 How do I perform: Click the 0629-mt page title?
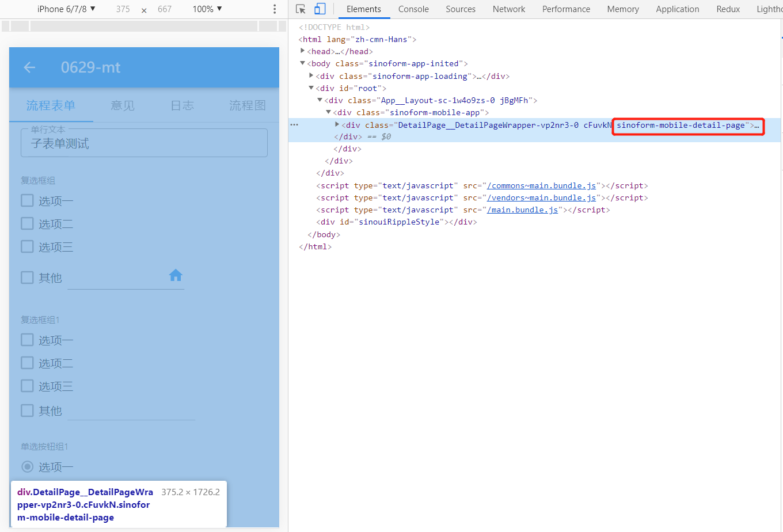click(90, 67)
